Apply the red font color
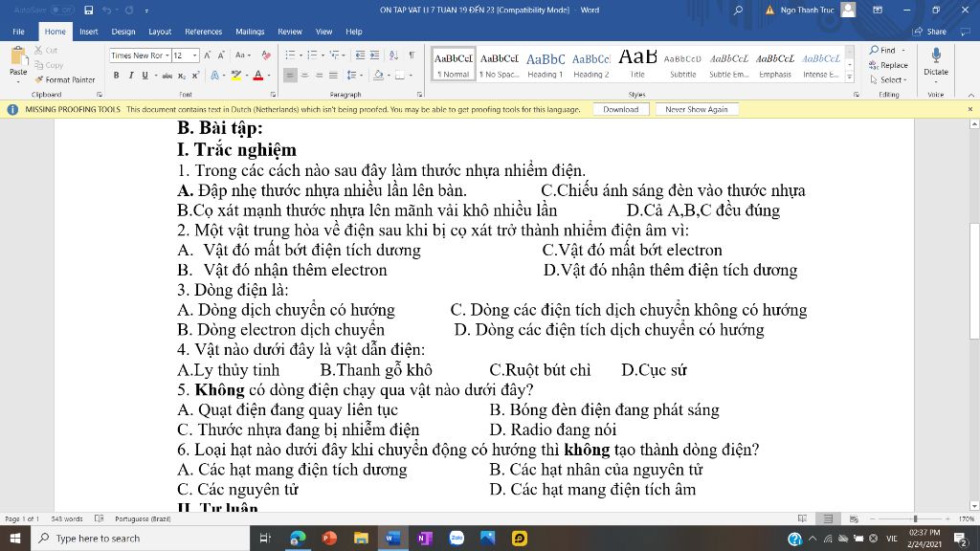The width and height of the screenshot is (980, 551). click(x=258, y=76)
